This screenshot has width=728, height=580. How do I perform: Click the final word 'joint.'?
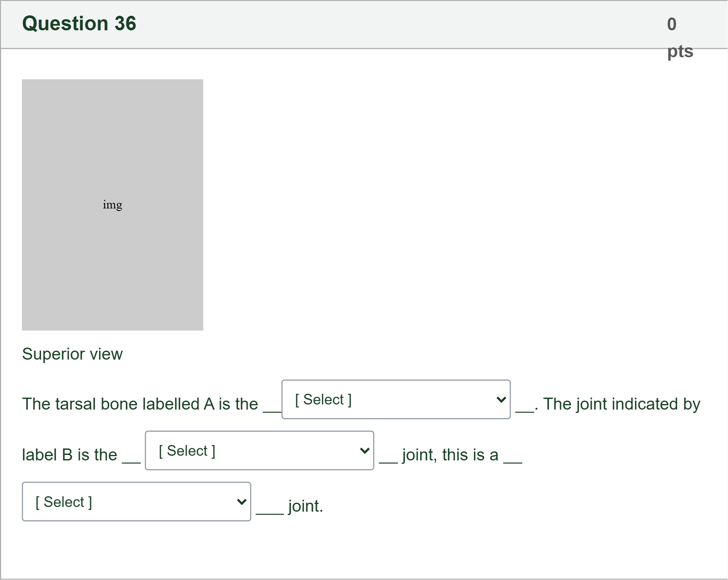(305, 506)
